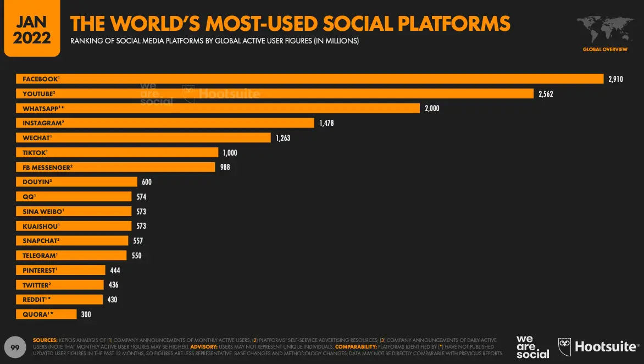Click the chart title about most-used social platforms
The image size is (644, 364).
(x=290, y=24)
